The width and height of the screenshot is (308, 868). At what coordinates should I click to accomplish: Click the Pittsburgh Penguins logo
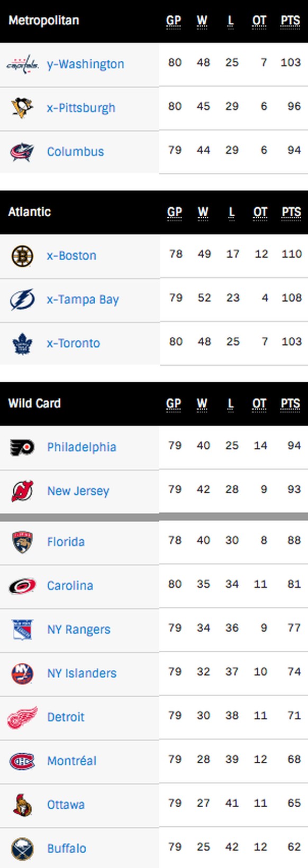coord(22,108)
